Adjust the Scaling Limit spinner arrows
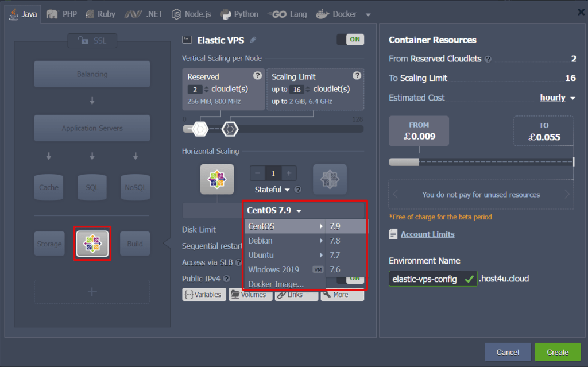This screenshot has height=367, width=588. pyautogui.click(x=308, y=90)
